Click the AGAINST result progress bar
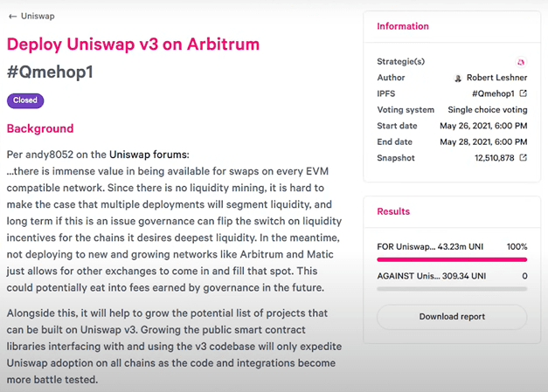 tap(452, 289)
